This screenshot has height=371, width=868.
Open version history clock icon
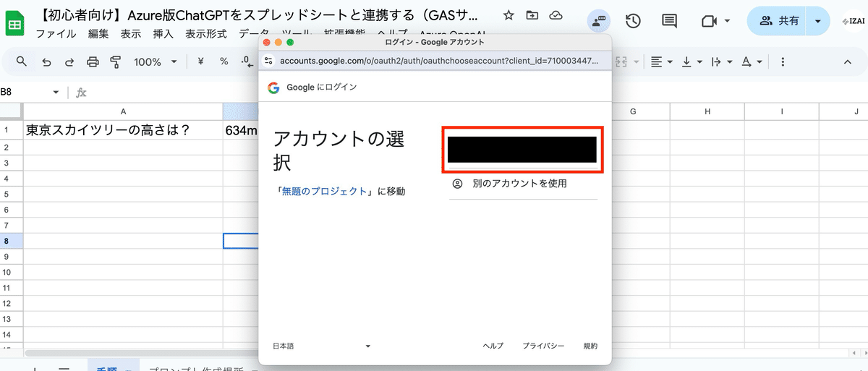[x=633, y=21]
